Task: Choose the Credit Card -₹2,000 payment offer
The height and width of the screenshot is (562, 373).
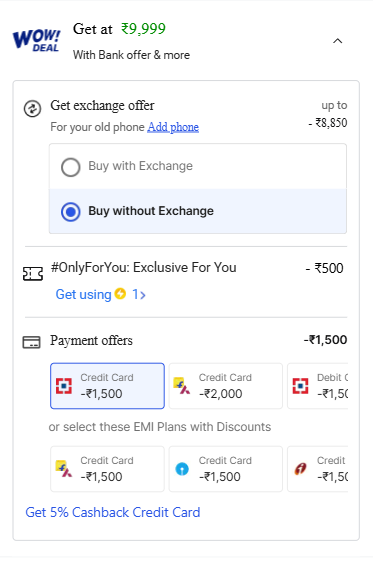Action: click(226, 386)
